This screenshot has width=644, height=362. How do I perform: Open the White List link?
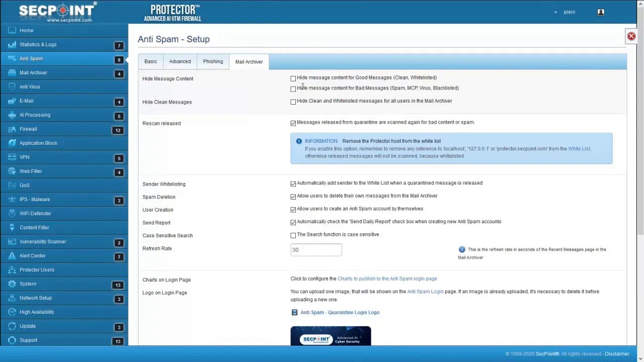pyautogui.click(x=579, y=149)
